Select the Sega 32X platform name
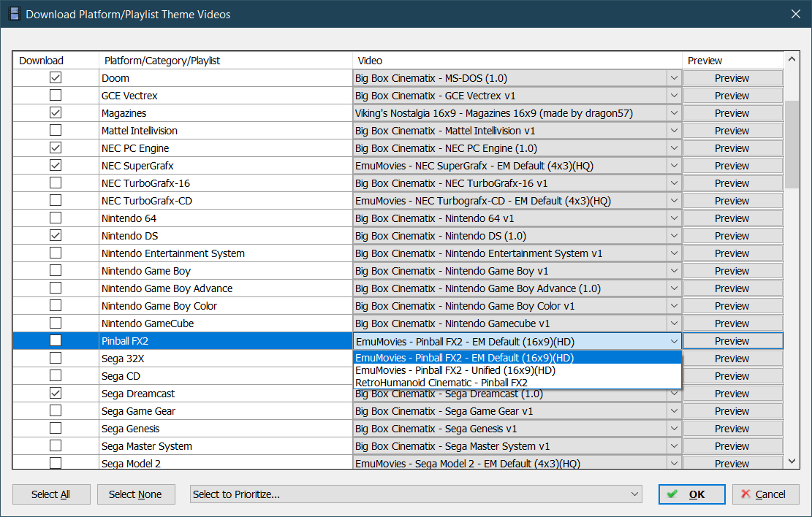 click(123, 359)
